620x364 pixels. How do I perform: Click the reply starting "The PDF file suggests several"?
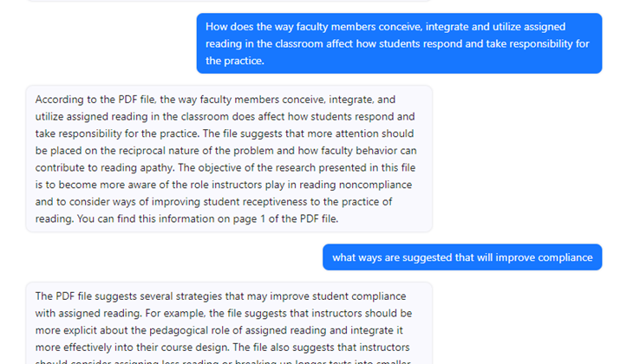[228, 325]
